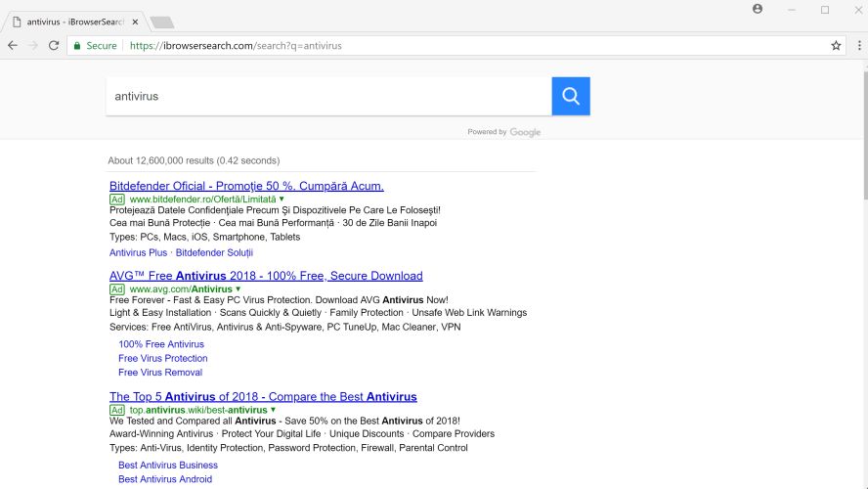The height and width of the screenshot is (489, 868).
Task: Expand the top.antivirus.wiki ad dropdown arrow
Action: (x=274, y=410)
